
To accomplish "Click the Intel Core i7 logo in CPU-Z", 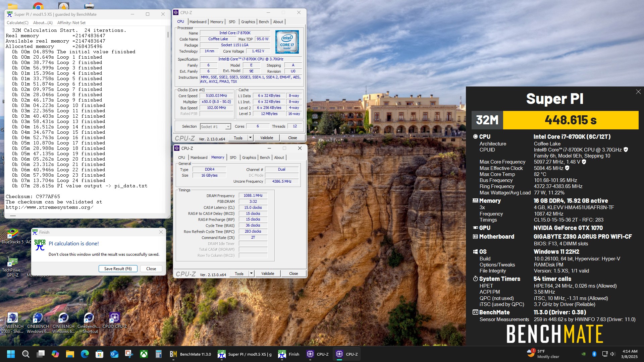I will 287,42.
